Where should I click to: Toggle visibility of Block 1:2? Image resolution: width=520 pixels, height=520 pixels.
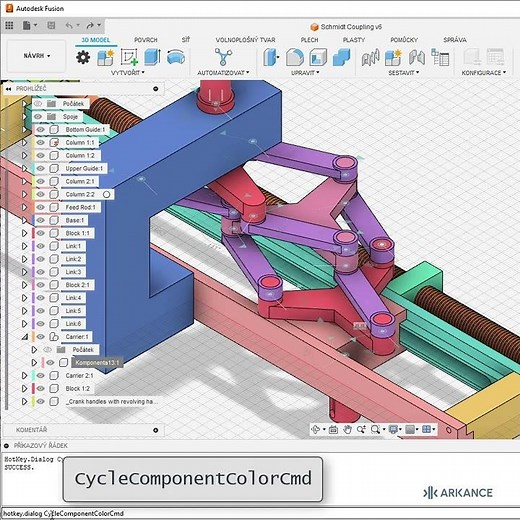click(x=40, y=388)
